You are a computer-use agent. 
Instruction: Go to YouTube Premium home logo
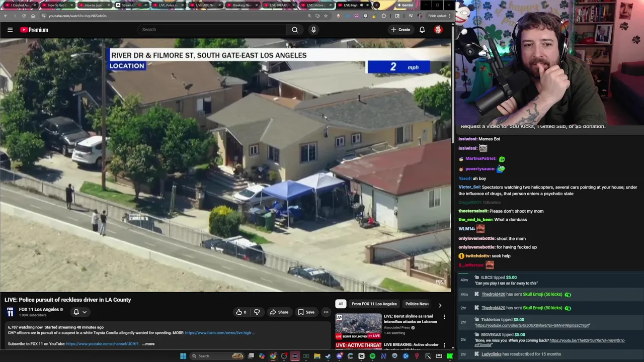click(x=34, y=30)
